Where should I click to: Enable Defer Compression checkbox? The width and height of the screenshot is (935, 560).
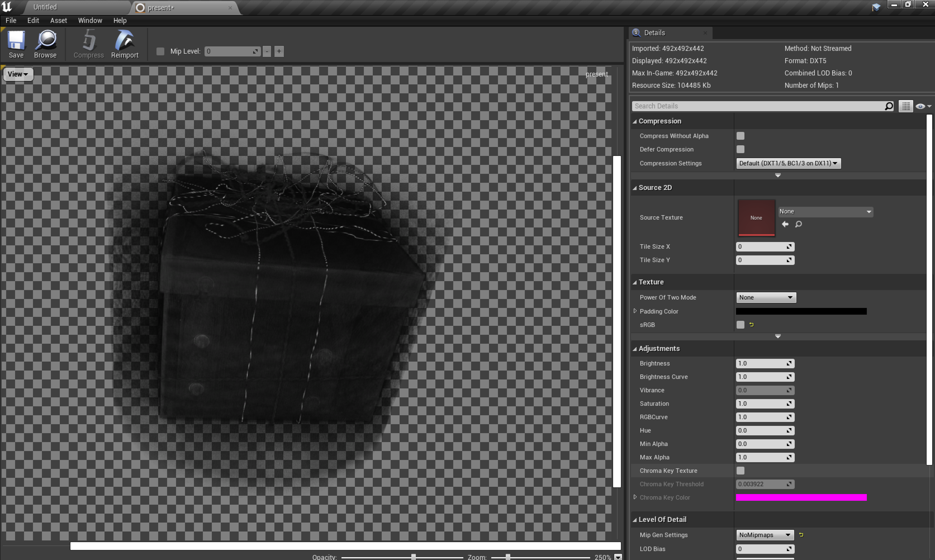(x=740, y=149)
